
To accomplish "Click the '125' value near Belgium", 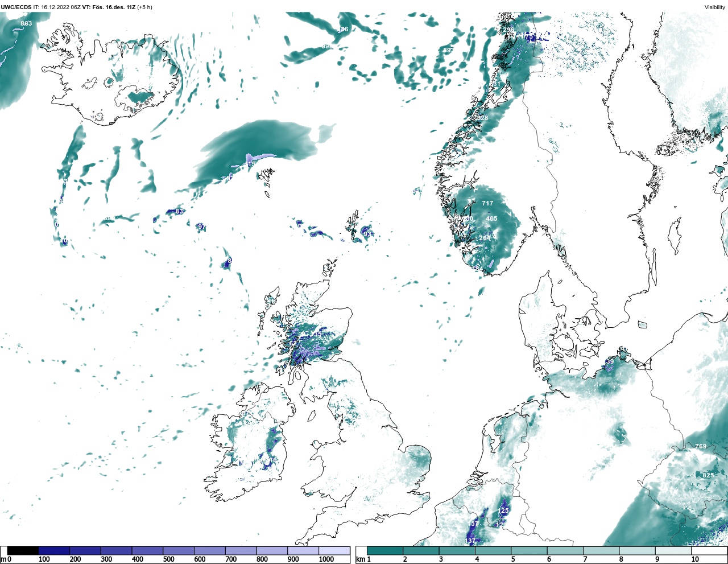I will coord(503,511).
